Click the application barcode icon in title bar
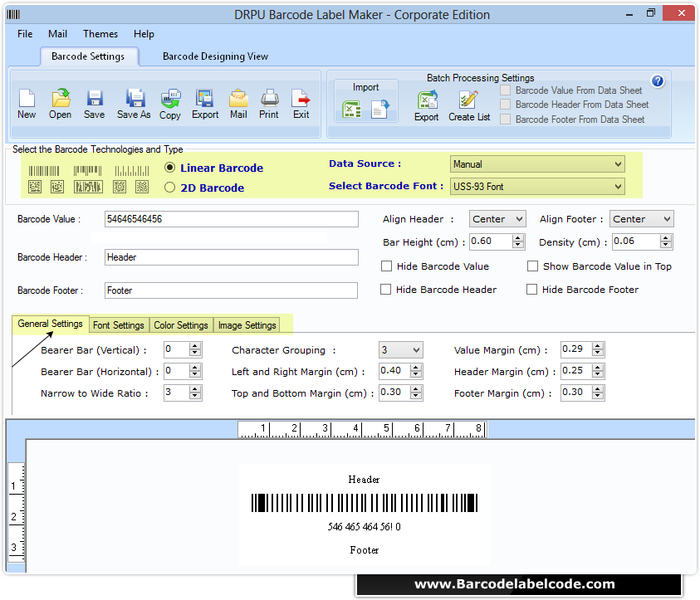Screen dimensions: 700x600 13,15
